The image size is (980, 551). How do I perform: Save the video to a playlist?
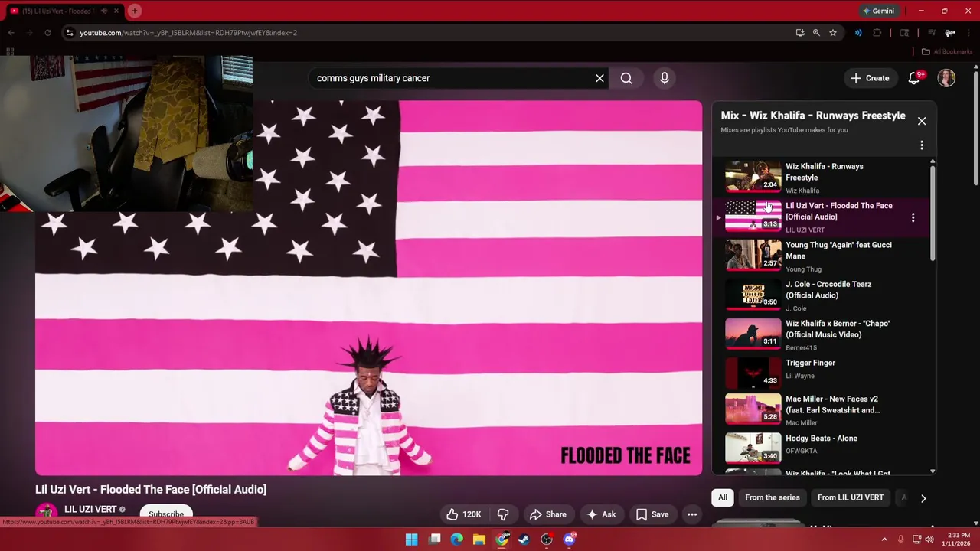652,514
